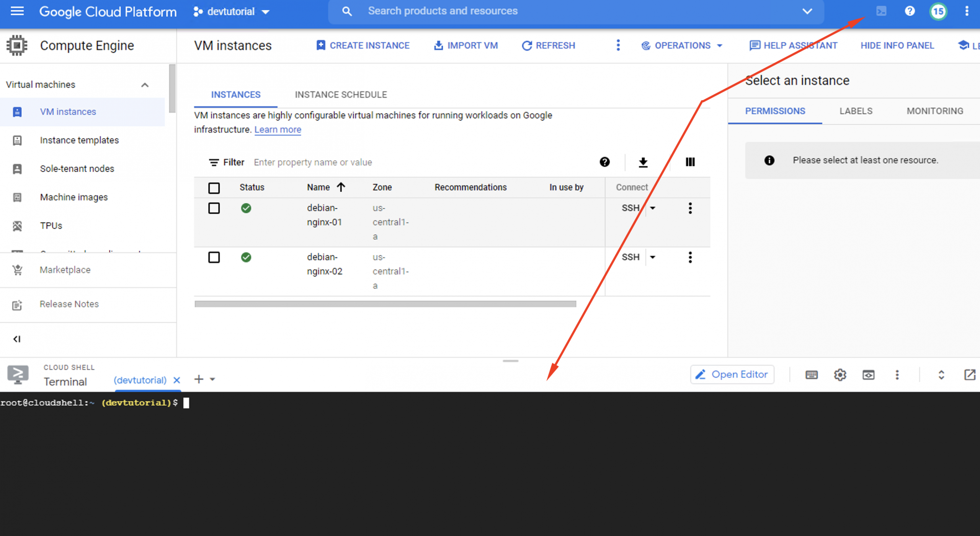Expand the search bar dropdown chevron
The image size is (980, 536).
coord(807,11)
